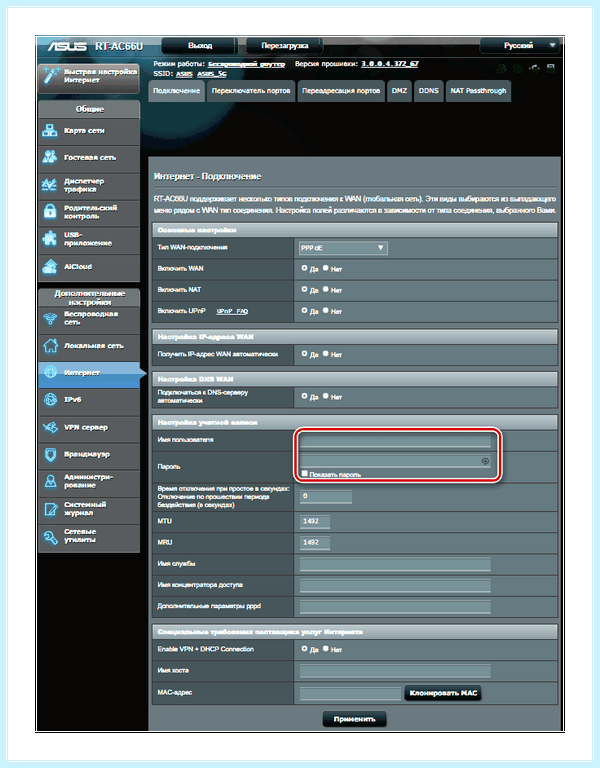Screen dimensions: 600x768
Task: Switch to the DDNS tab
Action: (429, 91)
